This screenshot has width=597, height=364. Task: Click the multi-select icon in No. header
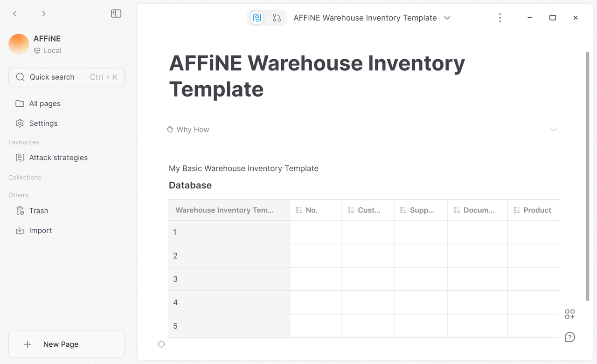click(299, 210)
